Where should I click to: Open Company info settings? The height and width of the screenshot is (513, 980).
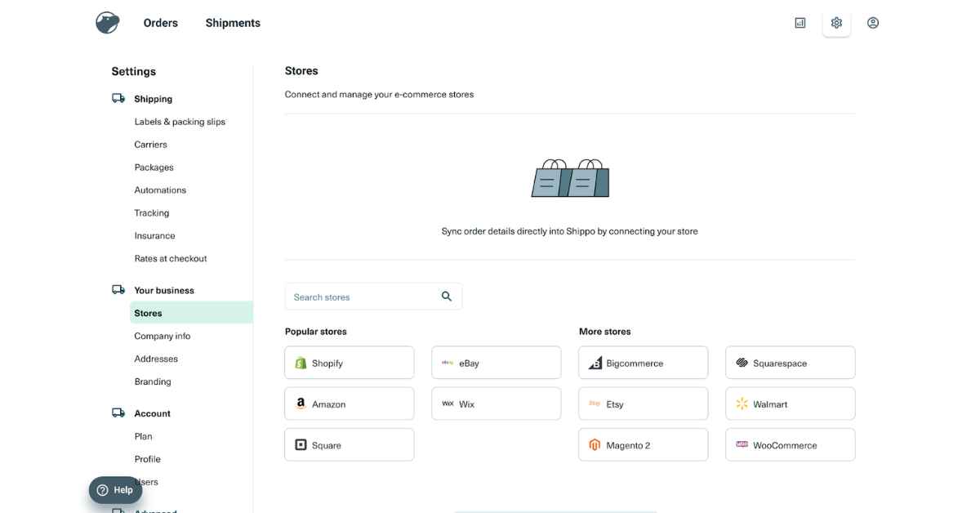pyautogui.click(x=162, y=335)
